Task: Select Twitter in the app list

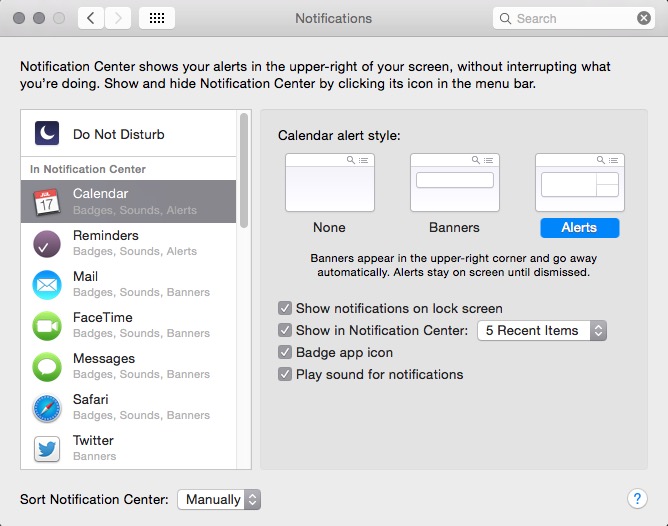Action: 128,448
